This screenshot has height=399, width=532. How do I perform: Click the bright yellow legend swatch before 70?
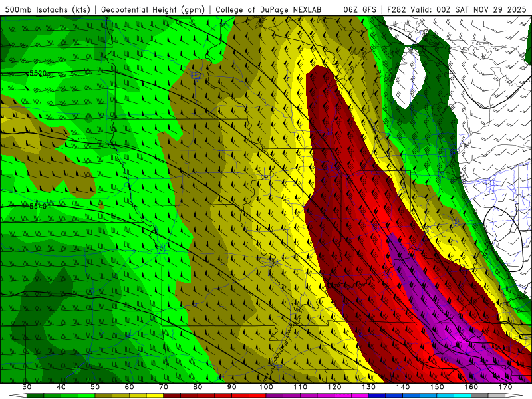click(155, 396)
